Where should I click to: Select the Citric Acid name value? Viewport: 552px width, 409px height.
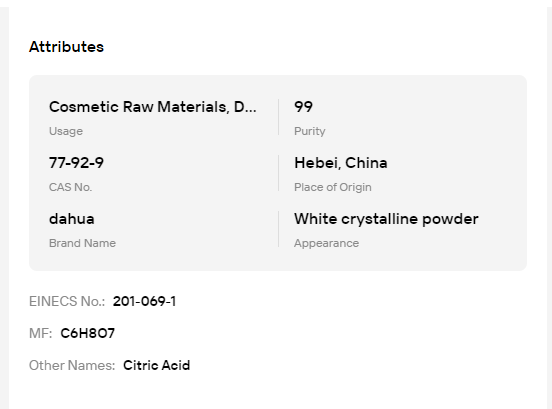click(156, 365)
